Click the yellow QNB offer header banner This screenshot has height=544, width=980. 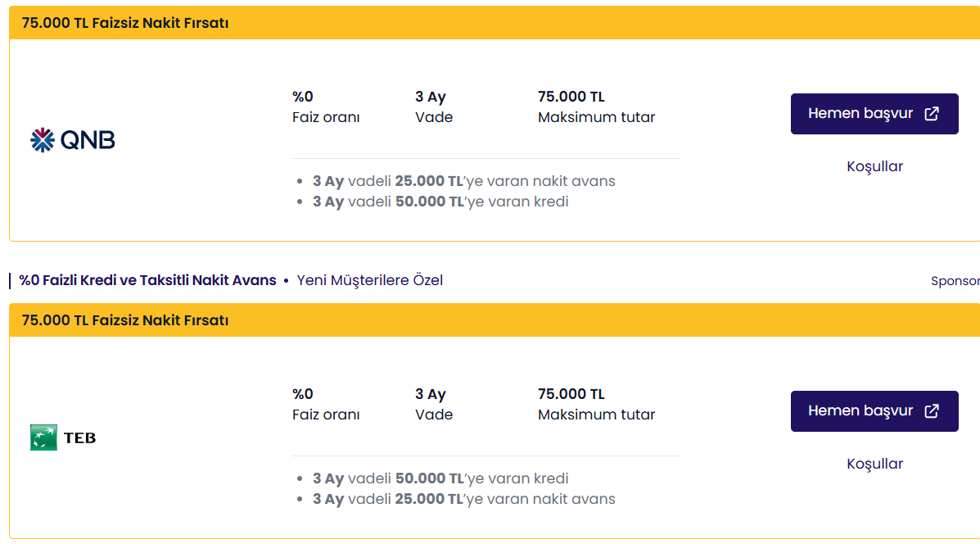491,22
